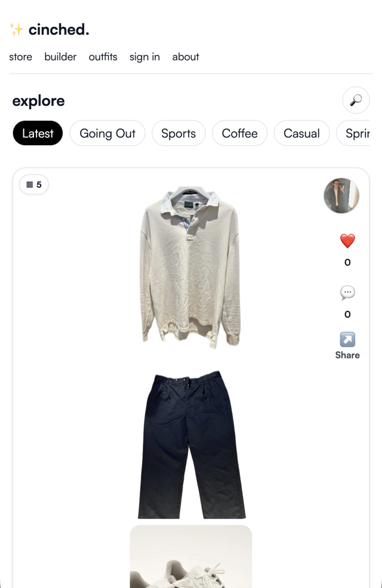Open the store page from navigation
This screenshot has height=588, width=382.
point(21,57)
